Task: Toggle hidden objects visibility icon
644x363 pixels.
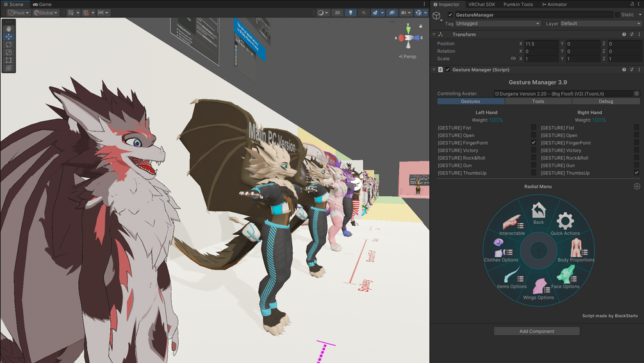Action: click(x=392, y=13)
